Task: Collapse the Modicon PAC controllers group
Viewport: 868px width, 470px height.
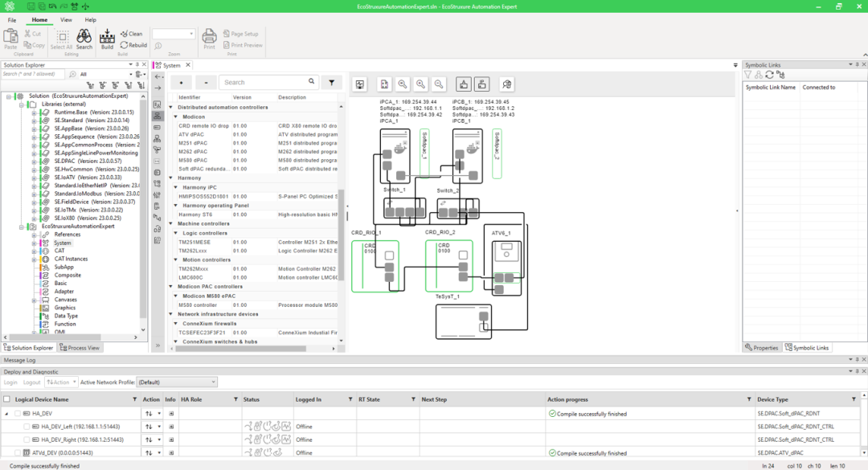Action: tap(170, 287)
